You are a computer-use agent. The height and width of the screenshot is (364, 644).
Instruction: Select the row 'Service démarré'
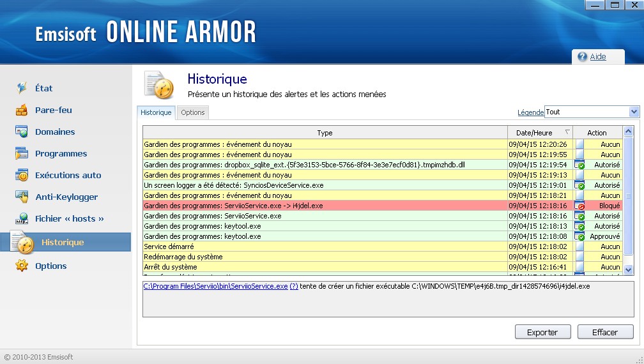click(382, 246)
